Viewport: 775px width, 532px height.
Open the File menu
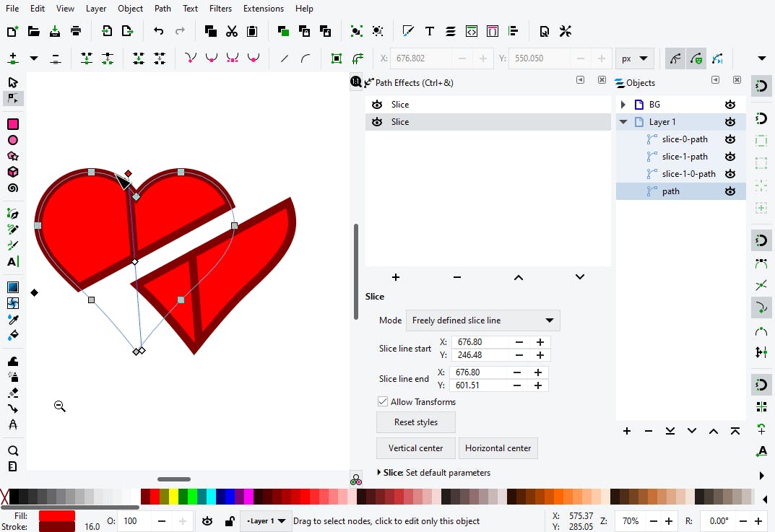click(12, 9)
